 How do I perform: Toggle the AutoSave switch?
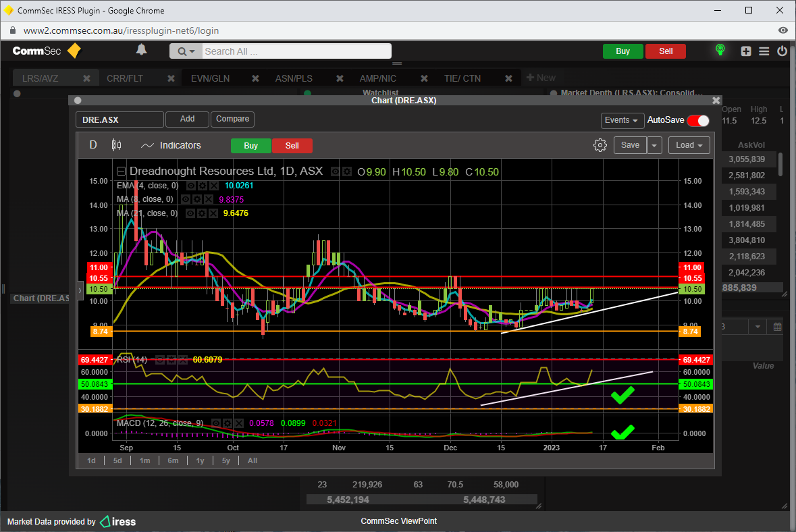tap(698, 120)
